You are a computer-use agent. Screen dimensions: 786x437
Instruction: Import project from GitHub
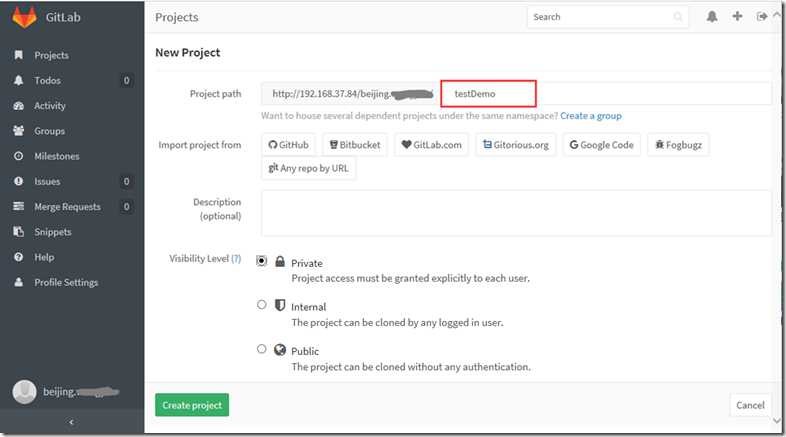tap(288, 145)
